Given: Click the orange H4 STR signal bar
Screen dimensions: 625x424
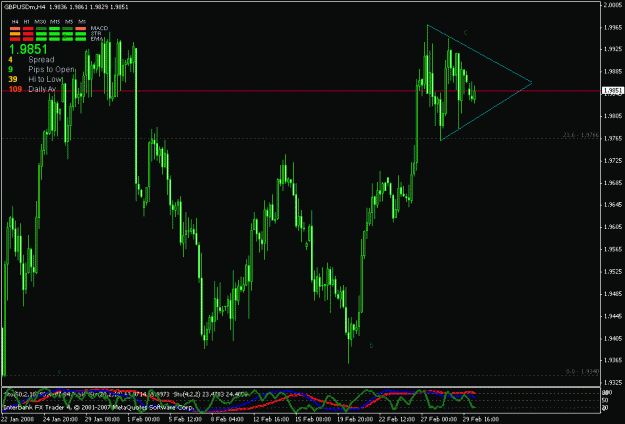Looking at the screenshot, I should pos(15,34).
